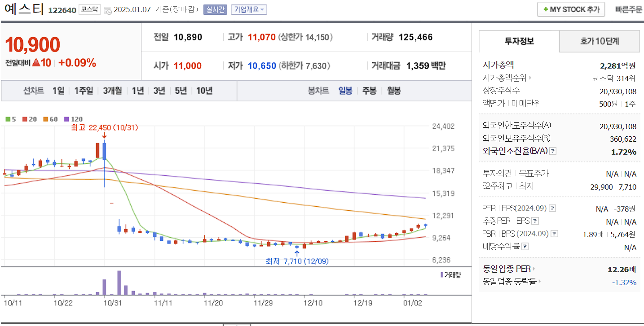Switch to the 호가 10단계 tab
644x326 pixels.
tap(599, 41)
